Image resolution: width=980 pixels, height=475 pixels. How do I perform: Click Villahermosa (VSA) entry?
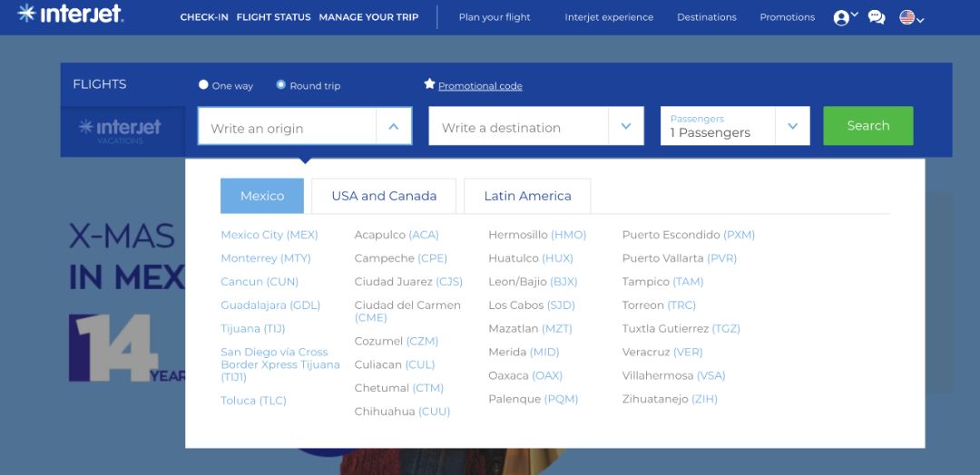(673, 376)
